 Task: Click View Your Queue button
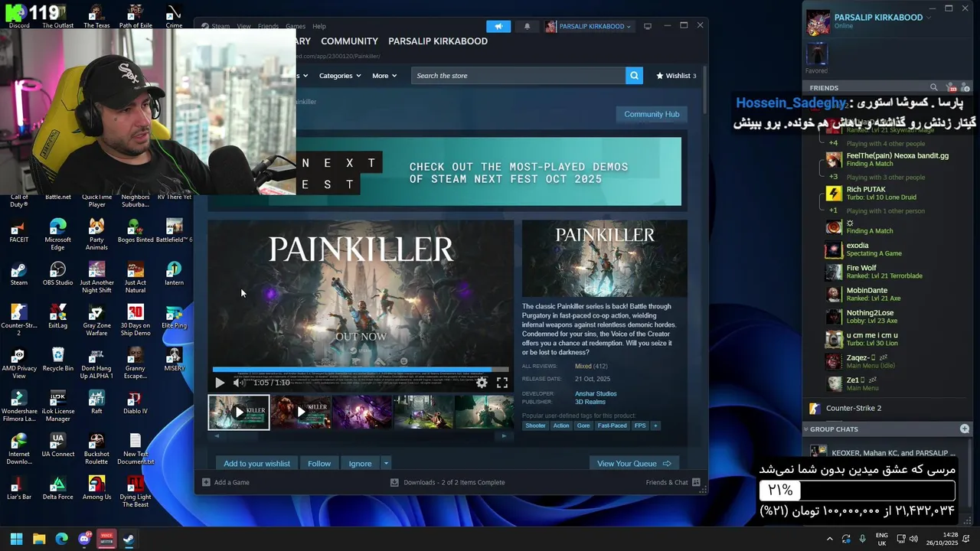pyautogui.click(x=634, y=463)
